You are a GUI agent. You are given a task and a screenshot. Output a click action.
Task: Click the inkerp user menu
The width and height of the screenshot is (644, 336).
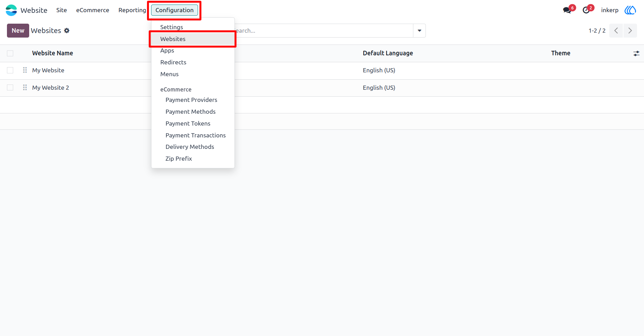click(x=610, y=10)
